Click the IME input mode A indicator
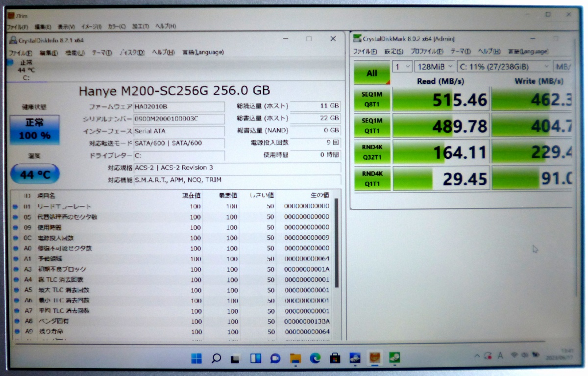The width and height of the screenshot is (588, 376). tap(500, 356)
